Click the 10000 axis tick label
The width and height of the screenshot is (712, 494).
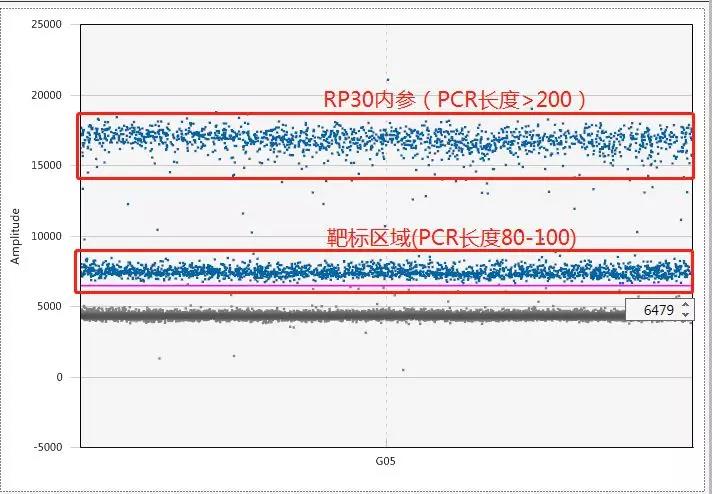(46, 236)
